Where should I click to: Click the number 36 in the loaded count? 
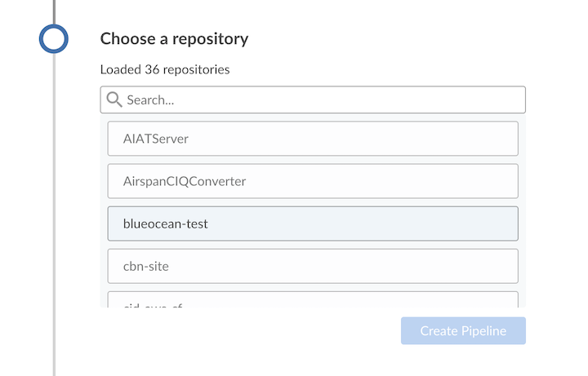[152, 69]
